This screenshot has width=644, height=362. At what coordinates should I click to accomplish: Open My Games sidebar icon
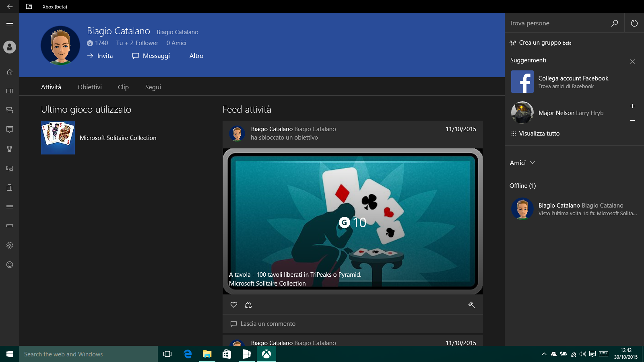tap(10, 91)
